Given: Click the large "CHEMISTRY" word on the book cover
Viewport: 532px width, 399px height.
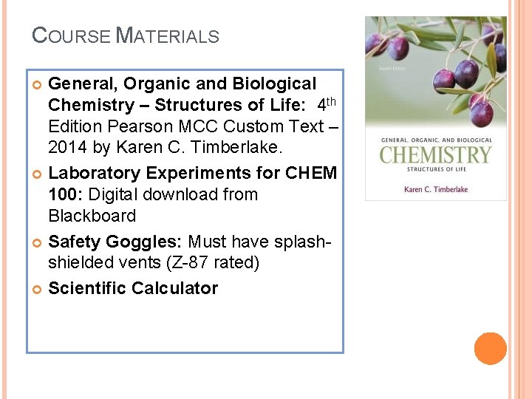Looking at the screenshot, I should pos(435,154).
